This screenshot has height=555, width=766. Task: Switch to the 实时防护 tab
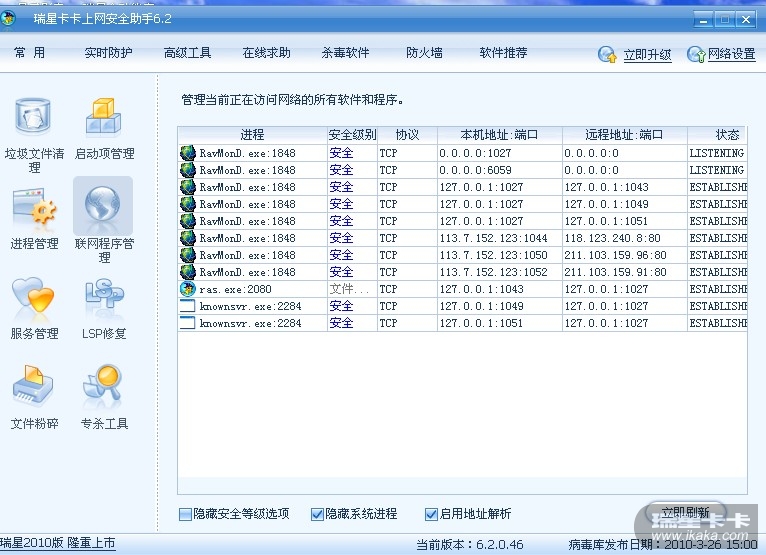tap(108, 53)
